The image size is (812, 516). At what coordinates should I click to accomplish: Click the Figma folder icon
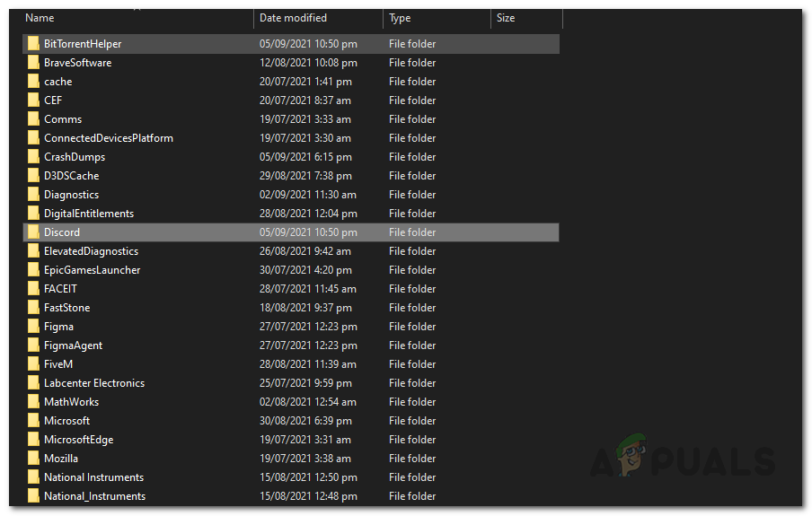33,327
